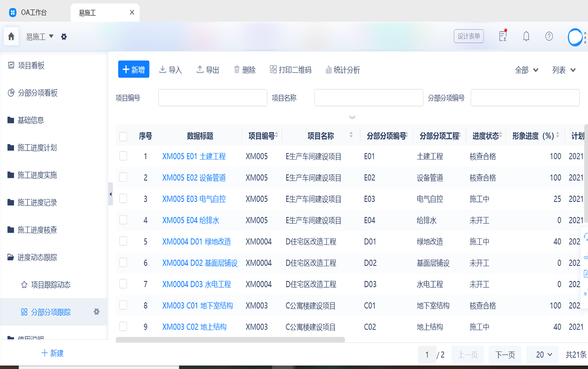Open the XM005 E01 土建工程 link
588x369 pixels.
(194, 156)
